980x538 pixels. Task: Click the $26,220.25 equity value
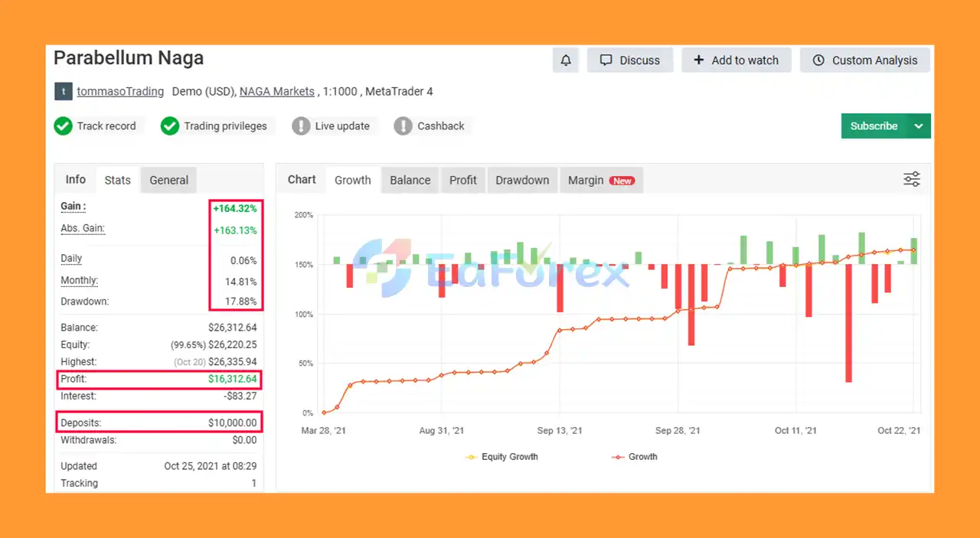(x=233, y=345)
